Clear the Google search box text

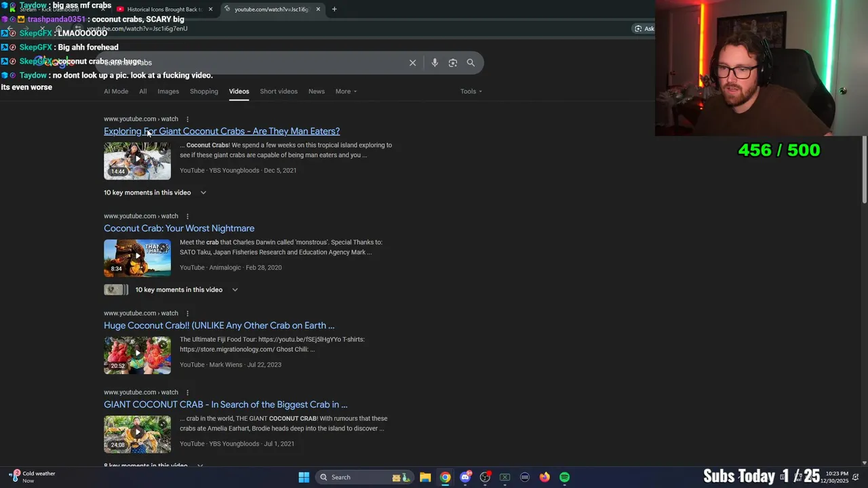pos(412,62)
